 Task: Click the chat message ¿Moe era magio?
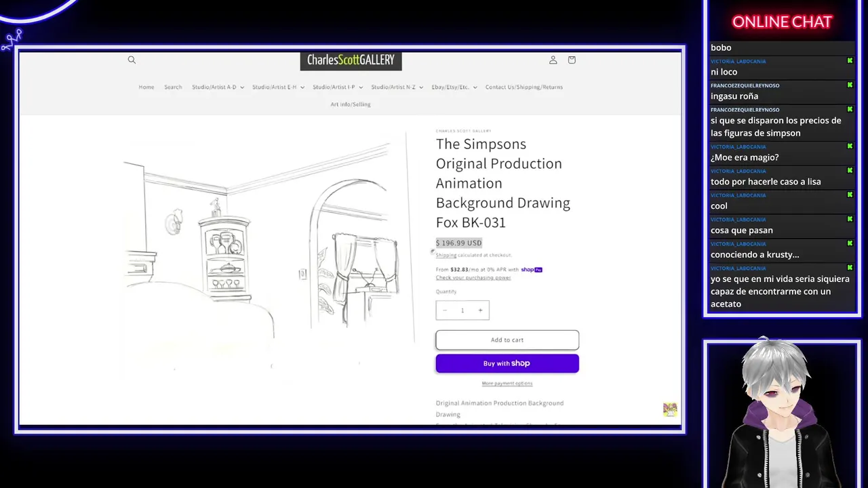pyautogui.click(x=745, y=157)
